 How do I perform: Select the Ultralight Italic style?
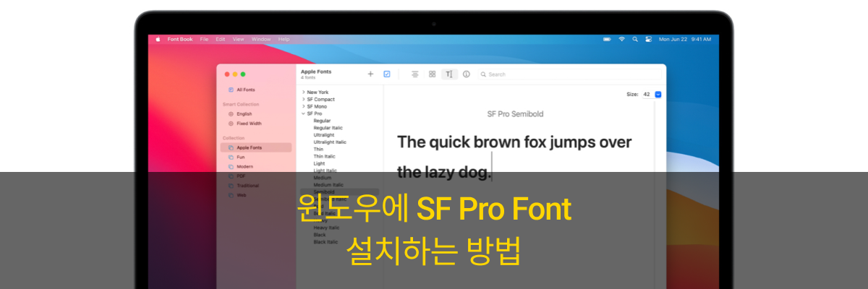(x=330, y=142)
